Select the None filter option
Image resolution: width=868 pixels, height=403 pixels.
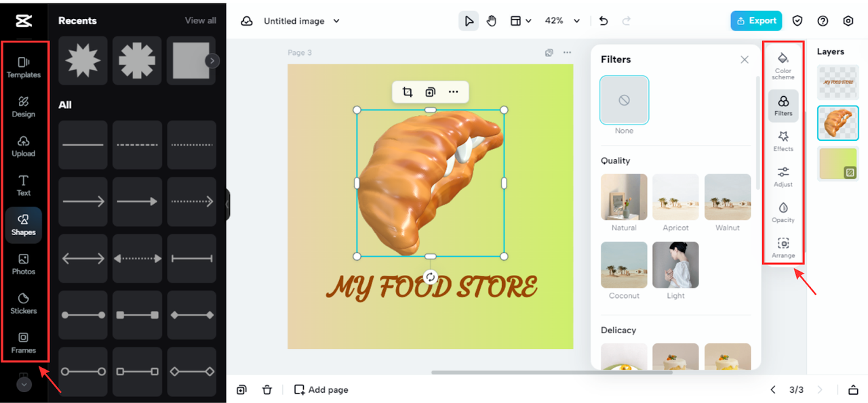coord(624,100)
